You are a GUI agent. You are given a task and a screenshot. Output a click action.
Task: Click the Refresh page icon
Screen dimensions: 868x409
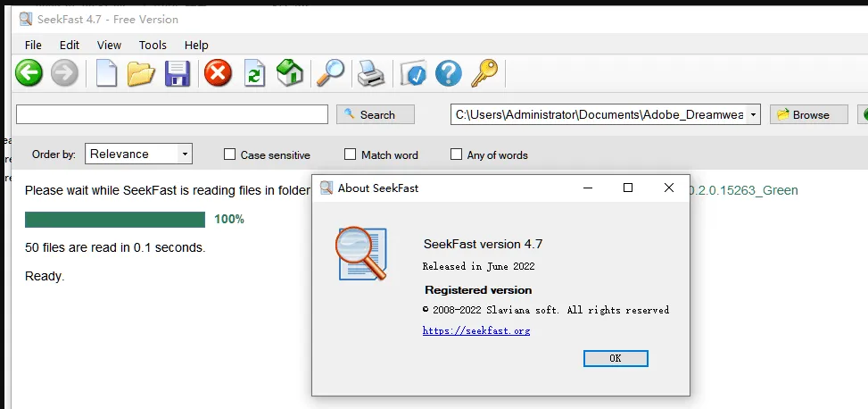coord(254,73)
